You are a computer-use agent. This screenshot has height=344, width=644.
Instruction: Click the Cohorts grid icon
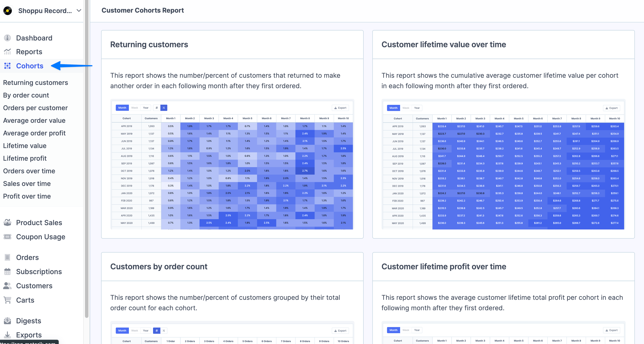pyautogui.click(x=7, y=66)
